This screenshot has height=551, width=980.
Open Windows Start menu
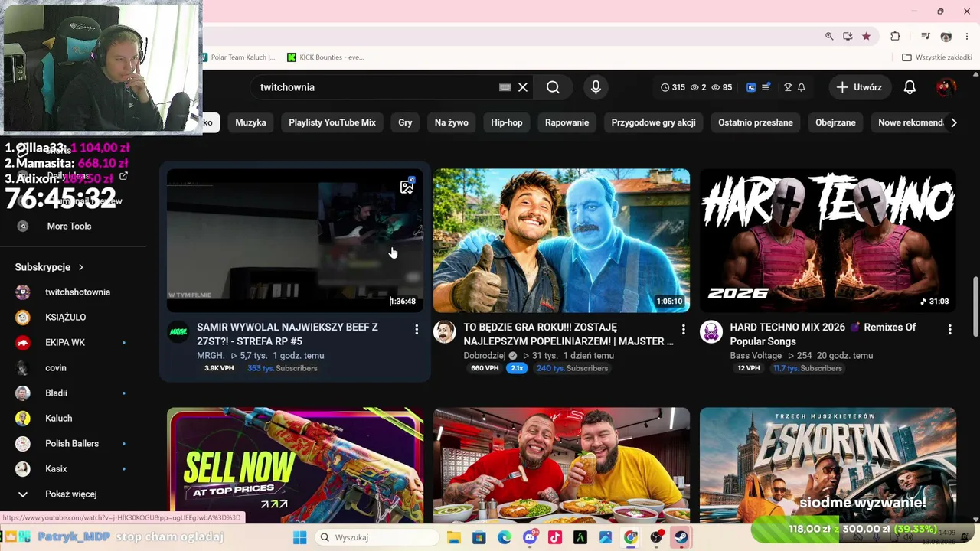point(299,537)
